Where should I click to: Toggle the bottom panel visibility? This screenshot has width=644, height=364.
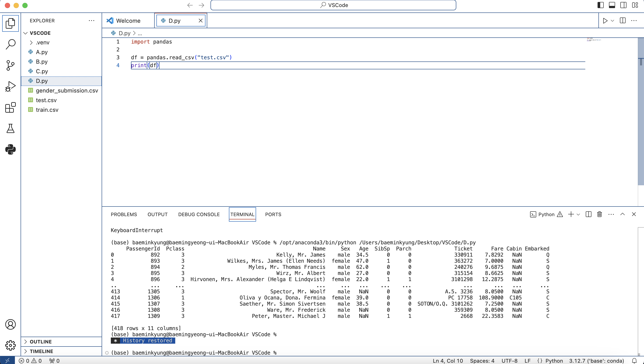tap(612, 5)
